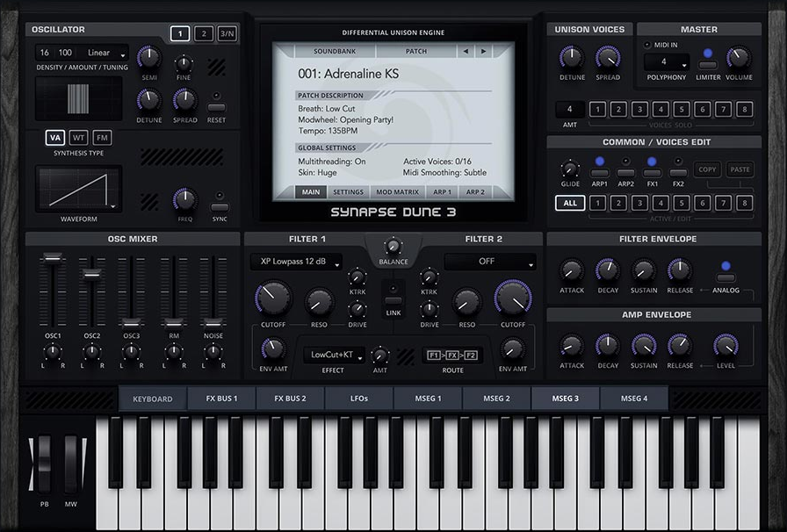Viewport: 787px width, 532px height.
Task: Click the Amp Envelope SUSTAIN knob
Action: (644, 346)
